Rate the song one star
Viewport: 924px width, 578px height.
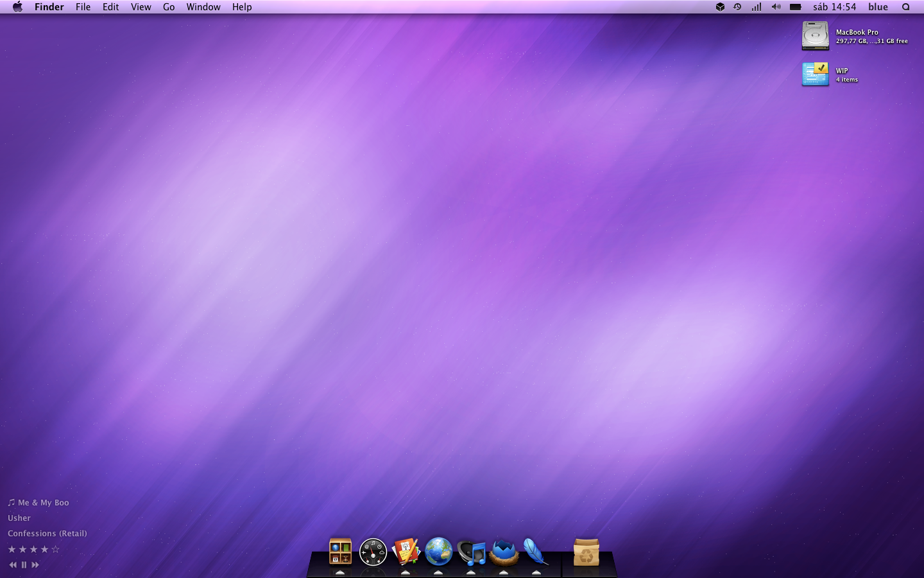tap(12, 549)
